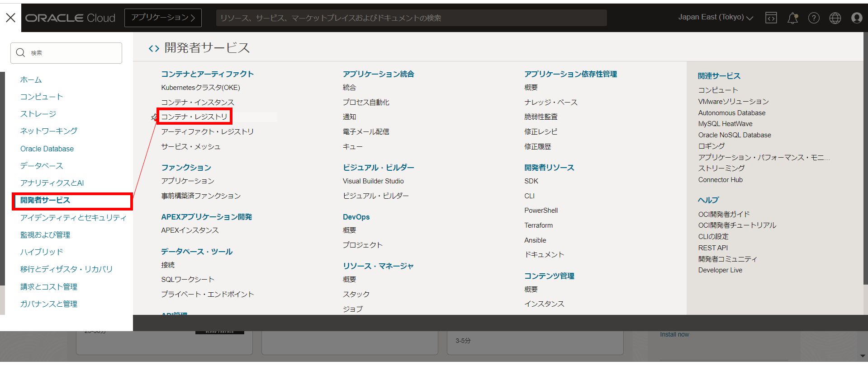
Task: Open the user profile avatar icon
Action: pyautogui.click(x=856, y=18)
